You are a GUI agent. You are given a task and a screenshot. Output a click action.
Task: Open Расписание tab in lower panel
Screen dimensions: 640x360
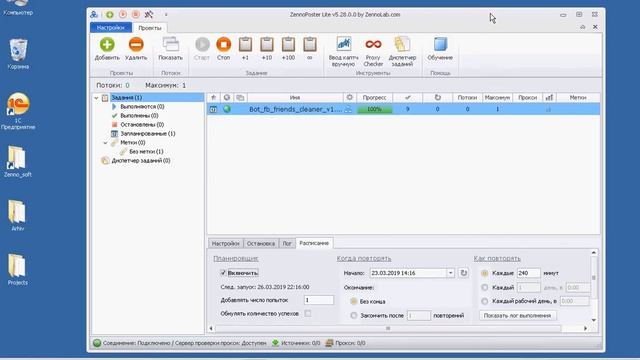coord(314,243)
